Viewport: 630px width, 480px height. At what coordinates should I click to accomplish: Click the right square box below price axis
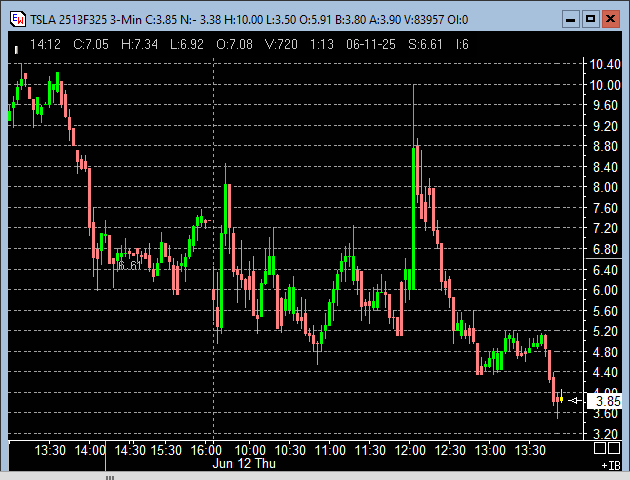coord(614,448)
